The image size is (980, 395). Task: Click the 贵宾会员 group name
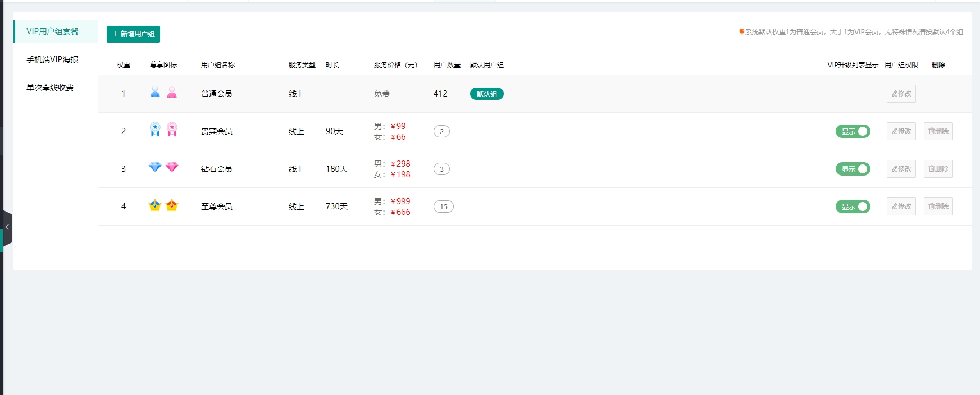pyautogui.click(x=217, y=131)
